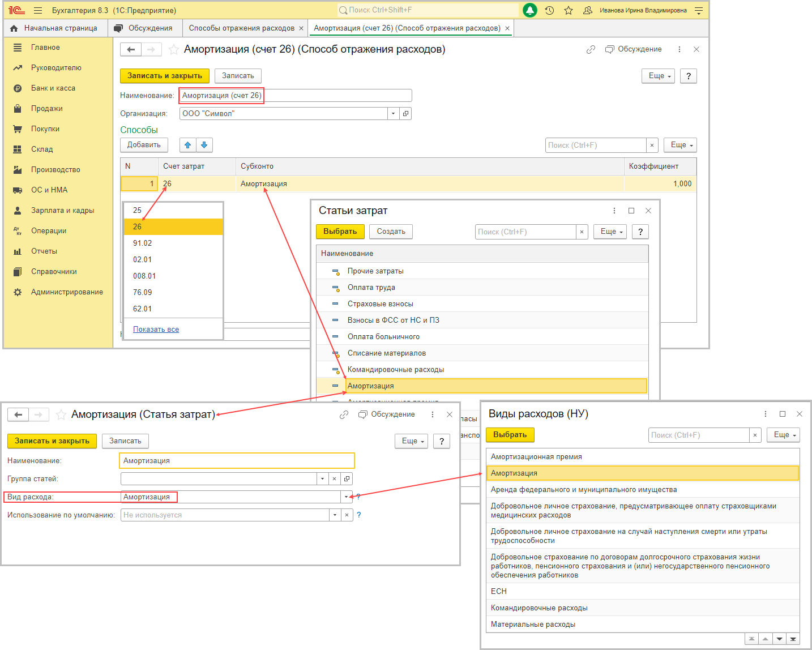Open the hamburger menu next to the 1C logo
Viewport: 812px width, 650px height.
(38, 10)
